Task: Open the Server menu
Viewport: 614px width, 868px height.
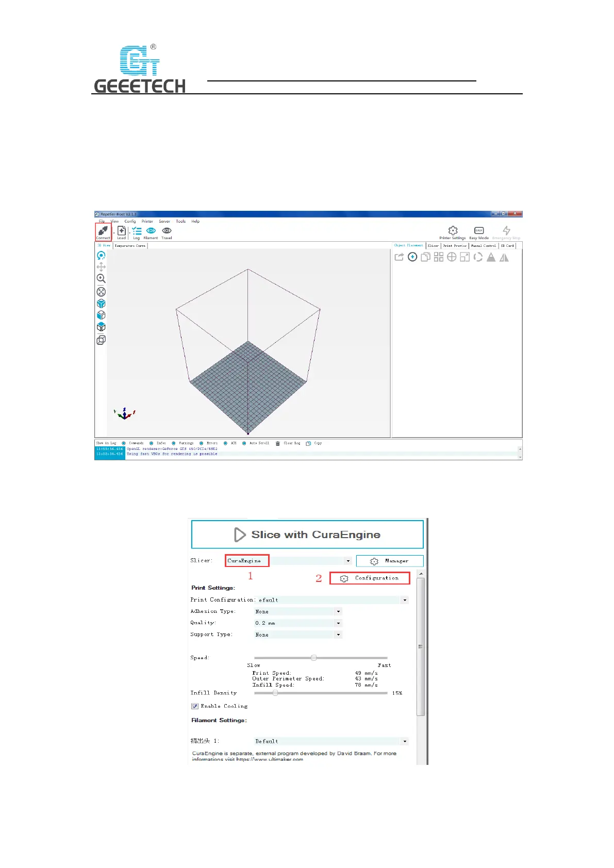Action: coord(164,221)
